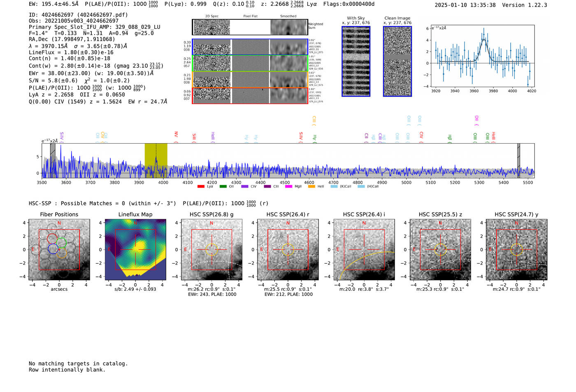Click 'No matching targets in catalog.' text

[78, 364]
